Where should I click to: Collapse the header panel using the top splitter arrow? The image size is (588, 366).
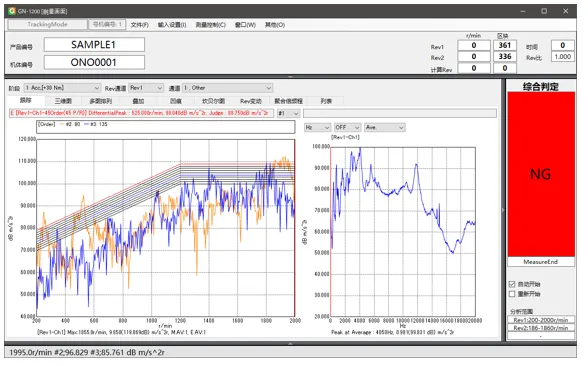click(291, 76)
